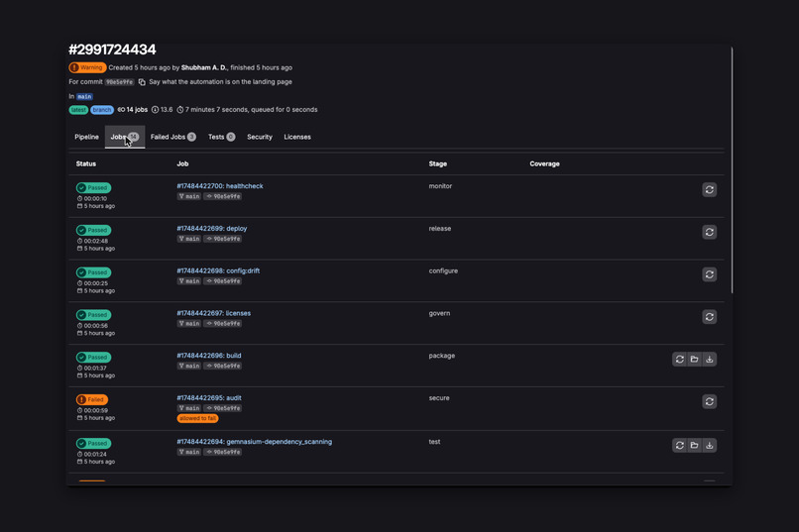The width and height of the screenshot is (799, 532).
Task: Click the 'latest' pipeline badge
Action: click(78, 110)
